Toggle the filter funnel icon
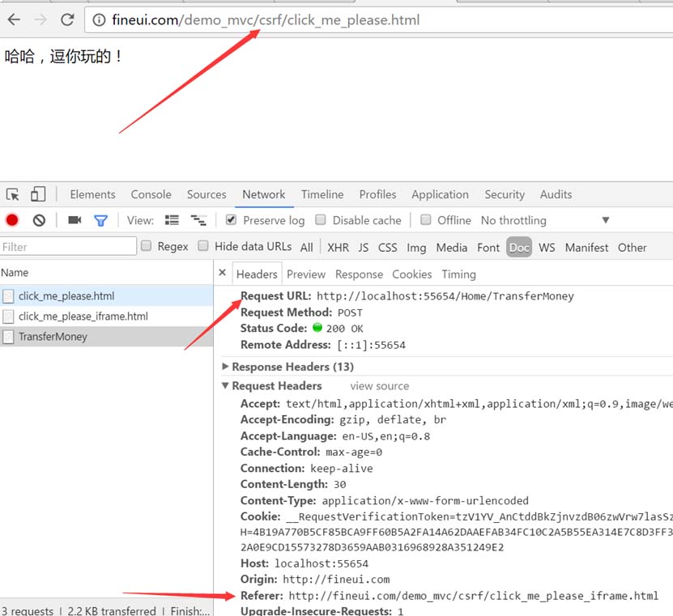673x616 pixels. [x=101, y=220]
